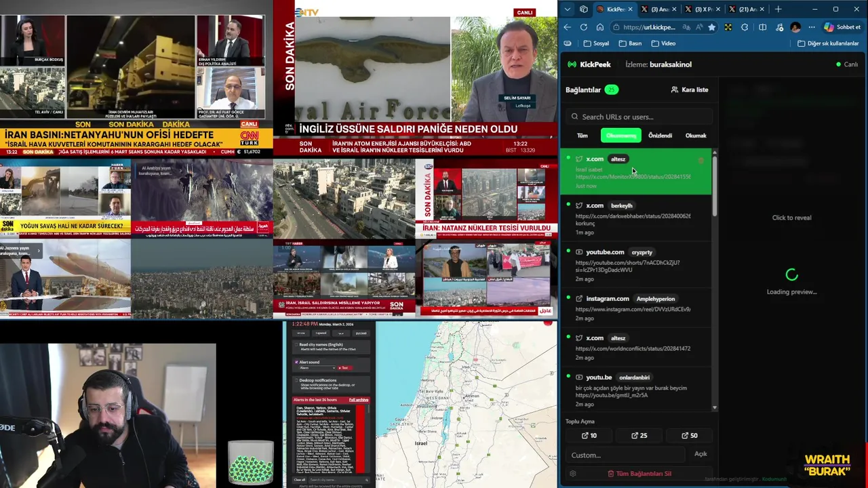The image size is (868, 488).
Task: Enable Read city names checkbox in alerts
Action: pyautogui.click(x=296, y=345)
